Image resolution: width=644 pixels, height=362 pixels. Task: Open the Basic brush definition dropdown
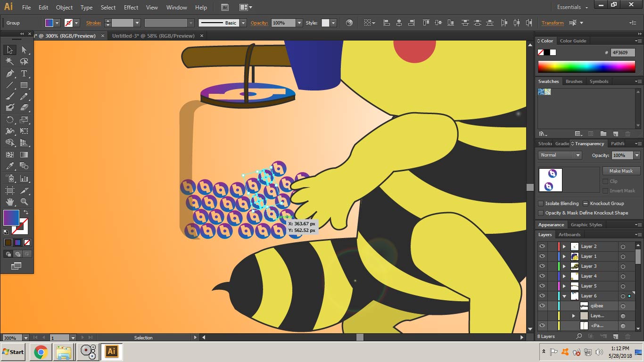click(x=243, y=23)
